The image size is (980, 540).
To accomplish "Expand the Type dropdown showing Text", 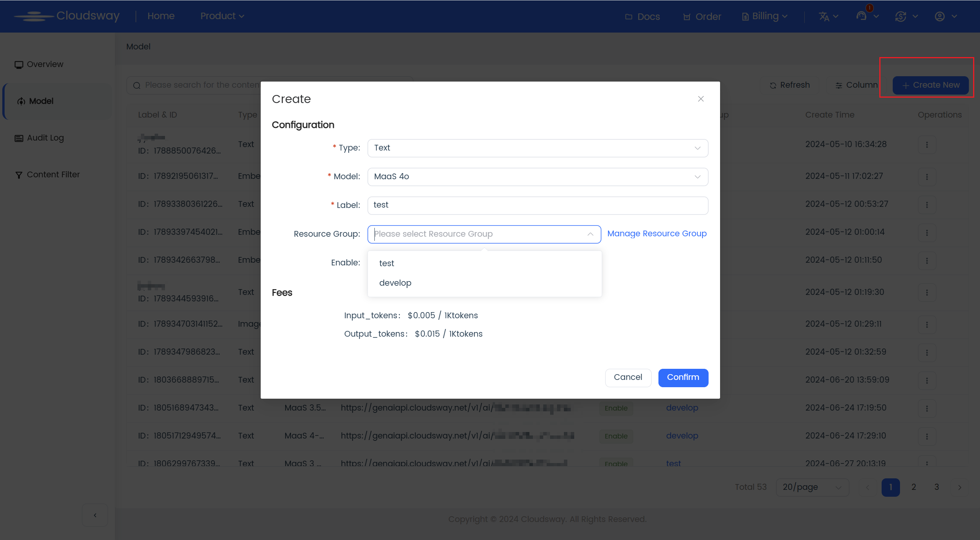I will (537, 148).
